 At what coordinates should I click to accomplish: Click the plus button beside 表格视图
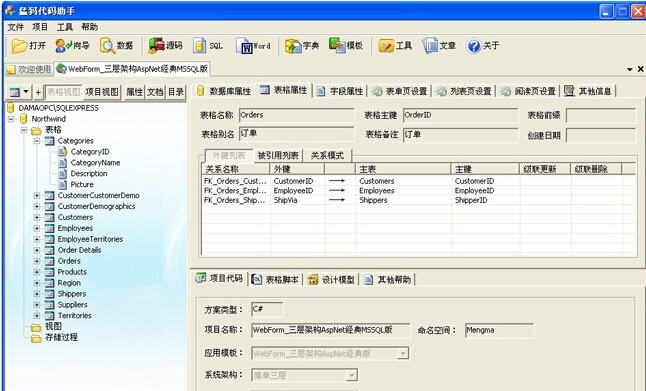click(x=38, y=92)
